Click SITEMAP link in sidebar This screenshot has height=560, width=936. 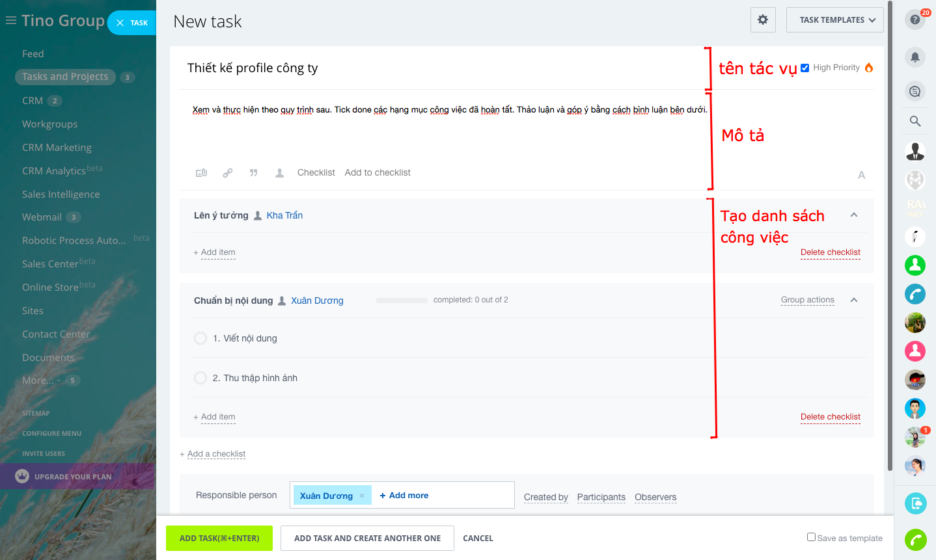point(36,414)
